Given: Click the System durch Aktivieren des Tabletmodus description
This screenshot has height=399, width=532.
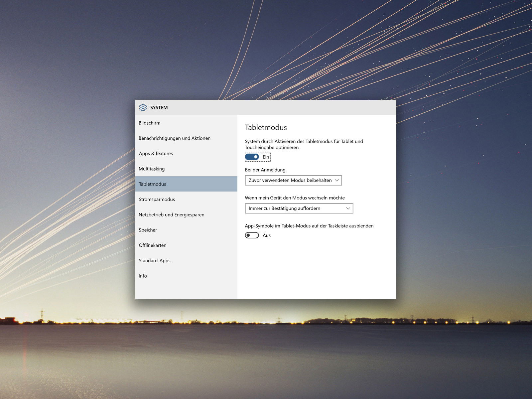Looking at the screenshot, I should (304, 144).
